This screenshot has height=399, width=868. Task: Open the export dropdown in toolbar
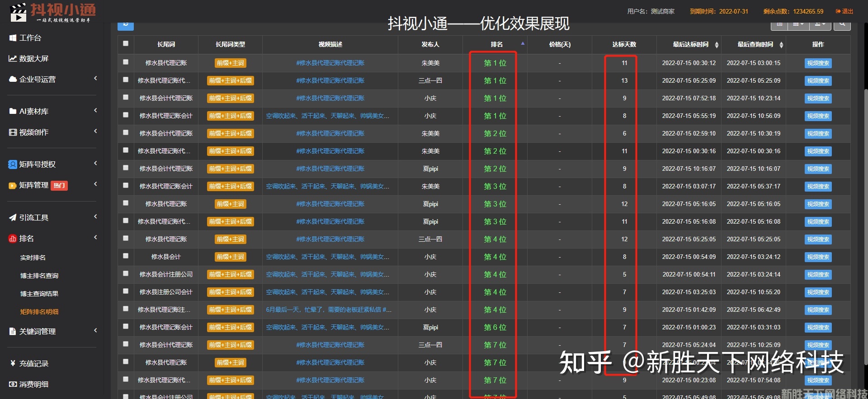tap(820, 25)
